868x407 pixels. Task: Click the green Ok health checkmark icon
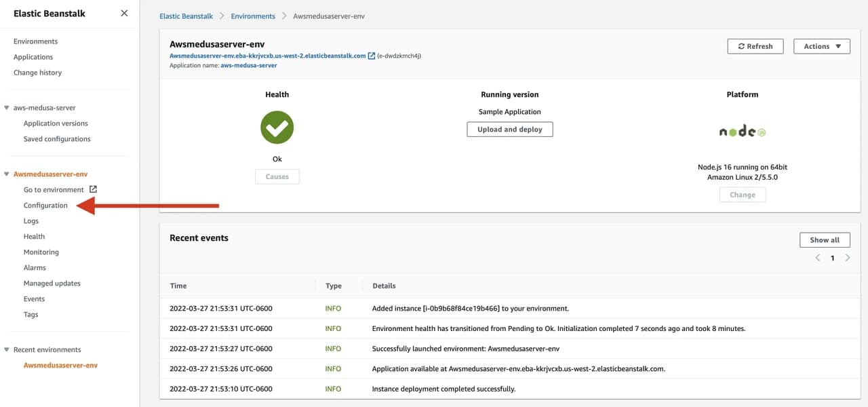[x=277, y=128]
